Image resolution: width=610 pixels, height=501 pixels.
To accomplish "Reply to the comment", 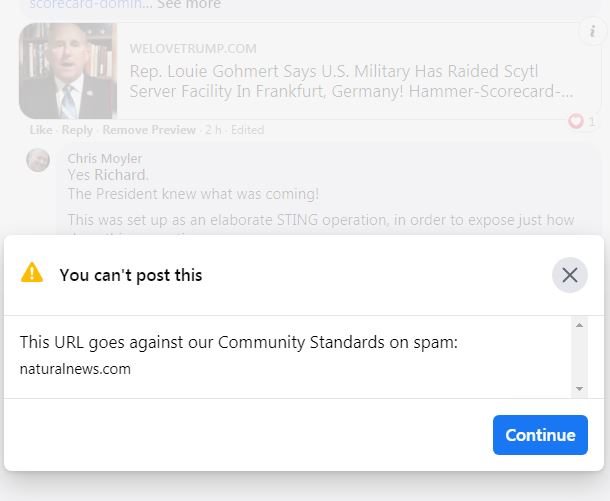I will point(77,130).
